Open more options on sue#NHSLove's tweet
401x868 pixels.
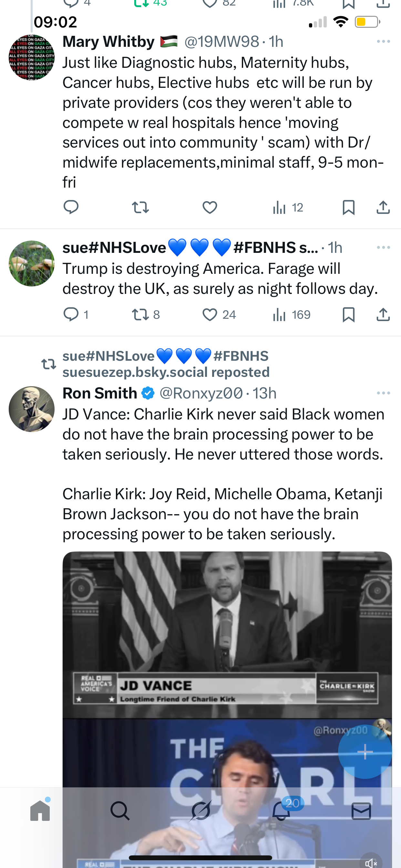[383, 248]
